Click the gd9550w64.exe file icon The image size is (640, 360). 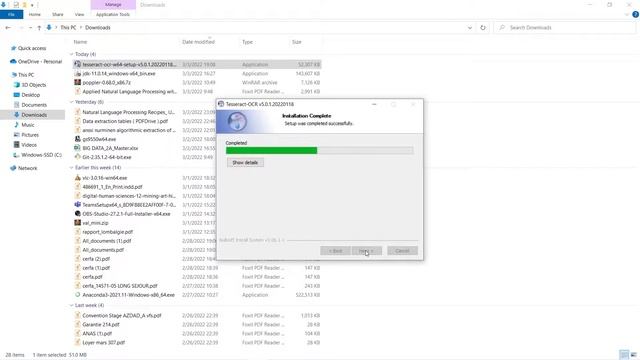coord(78,139)
